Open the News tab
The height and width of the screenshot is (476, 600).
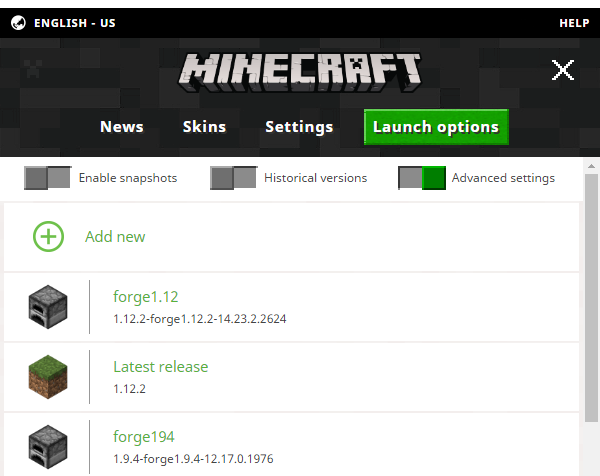coord(121,127)
